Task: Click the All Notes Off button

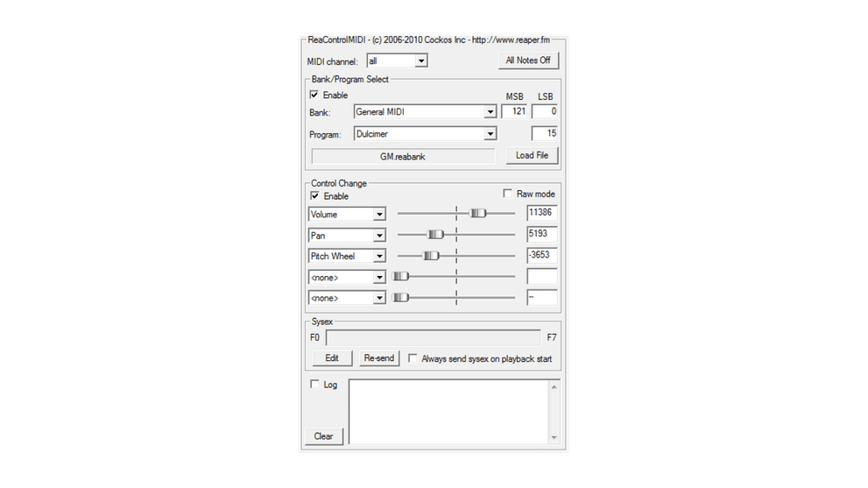Action: [x=528, y=60]
